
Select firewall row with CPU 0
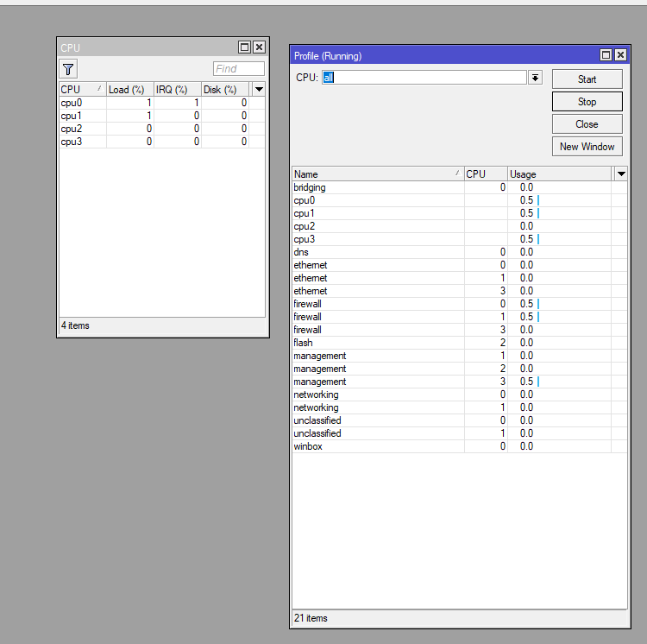tap(460, 304)
